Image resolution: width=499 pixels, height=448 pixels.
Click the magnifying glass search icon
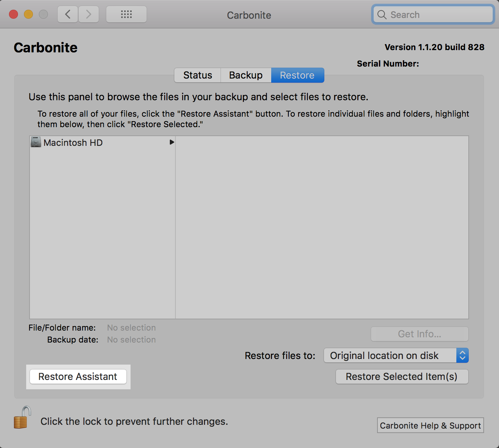(382, 15)
